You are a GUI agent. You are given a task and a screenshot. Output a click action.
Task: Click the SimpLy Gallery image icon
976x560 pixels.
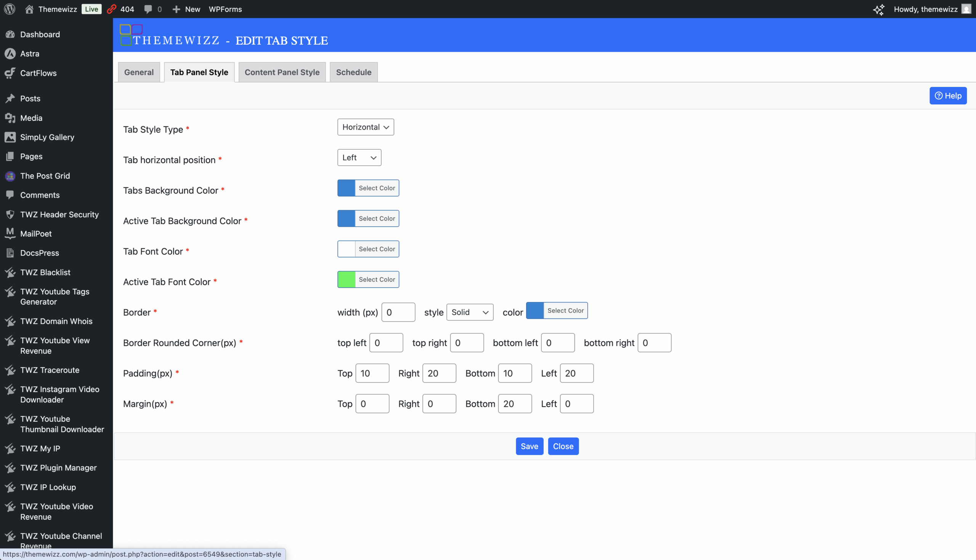coord(10,137)
